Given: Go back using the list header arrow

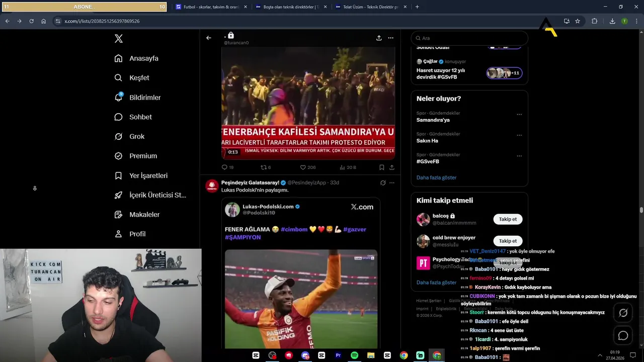Looking at the screenshot, I should 209,38.
